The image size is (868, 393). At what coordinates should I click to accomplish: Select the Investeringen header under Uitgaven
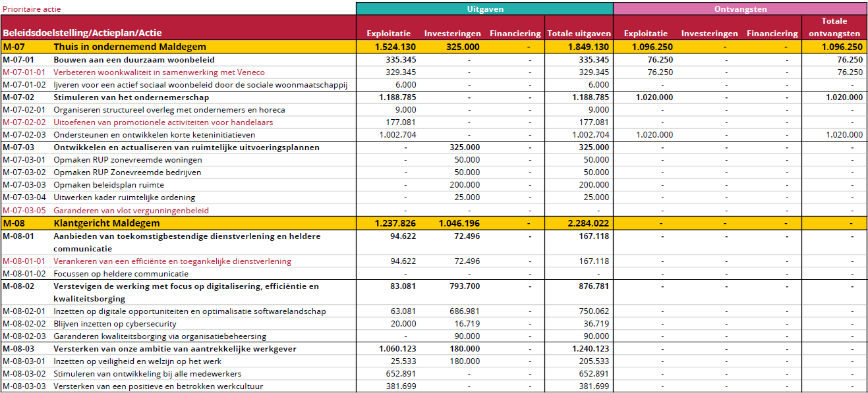tap(451, 34)
